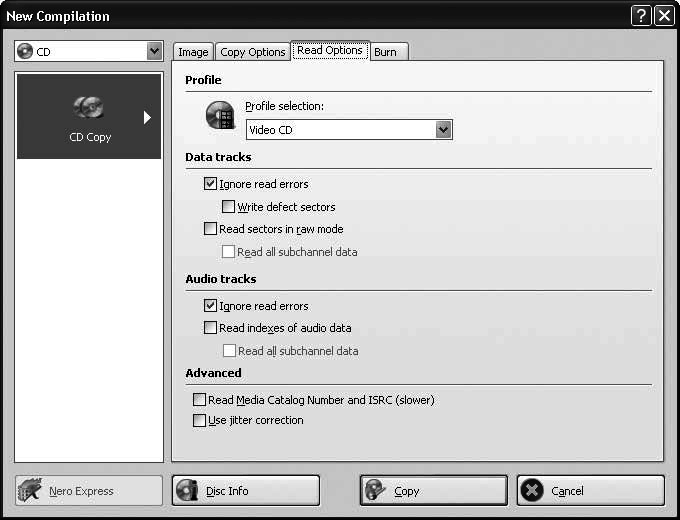Enable Write defect sectors option
The height and width of the screenshot is (520, 680).
(x=228, y=207)
